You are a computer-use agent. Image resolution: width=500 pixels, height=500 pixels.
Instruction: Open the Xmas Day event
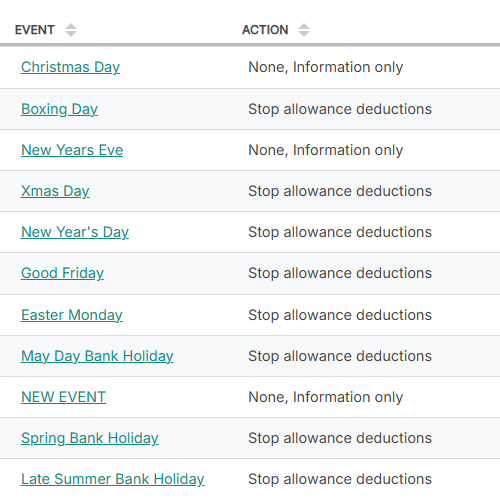(x=55, y=191)
